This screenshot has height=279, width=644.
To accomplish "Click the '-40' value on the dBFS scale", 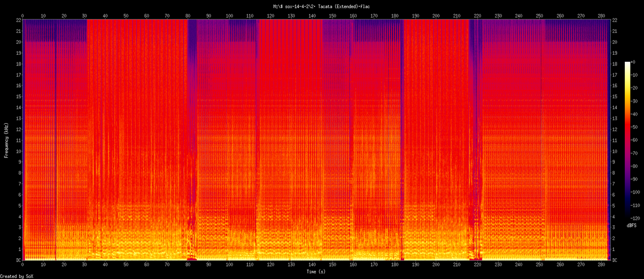I will pyautogui.click(x=634, y=114).
